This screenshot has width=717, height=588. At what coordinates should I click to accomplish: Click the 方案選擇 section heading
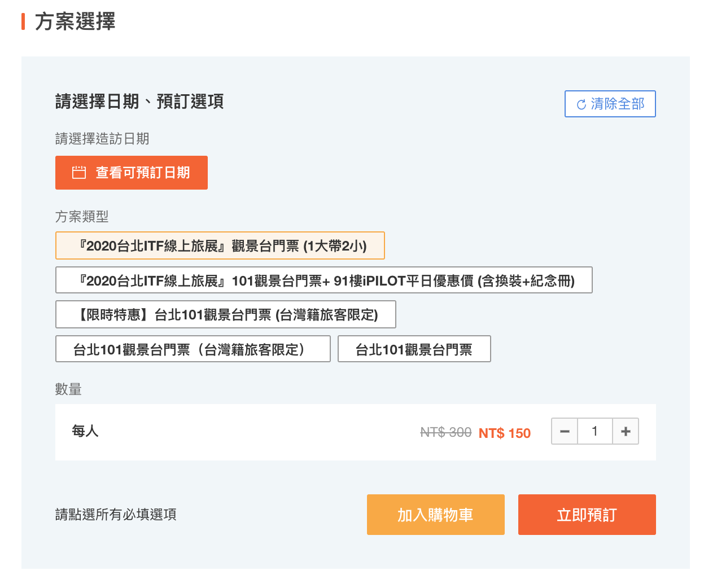[x=75, y=21]
